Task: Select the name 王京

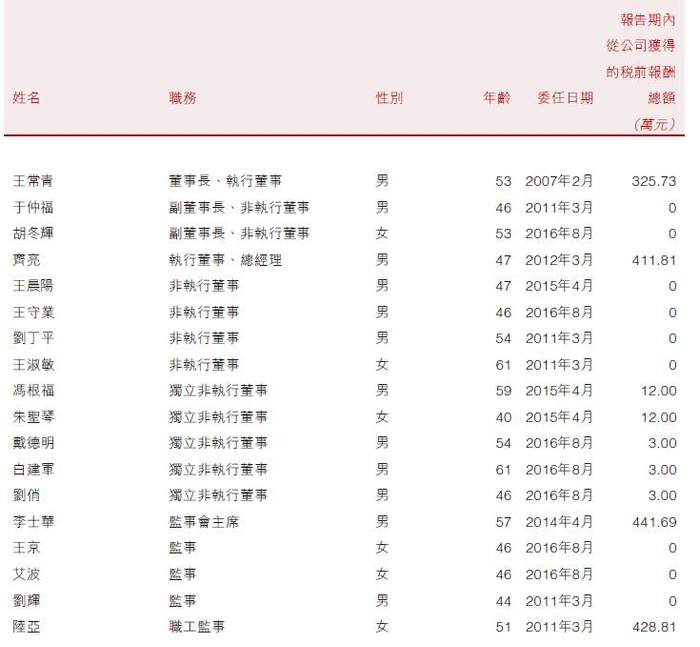Action: point(26,547)
